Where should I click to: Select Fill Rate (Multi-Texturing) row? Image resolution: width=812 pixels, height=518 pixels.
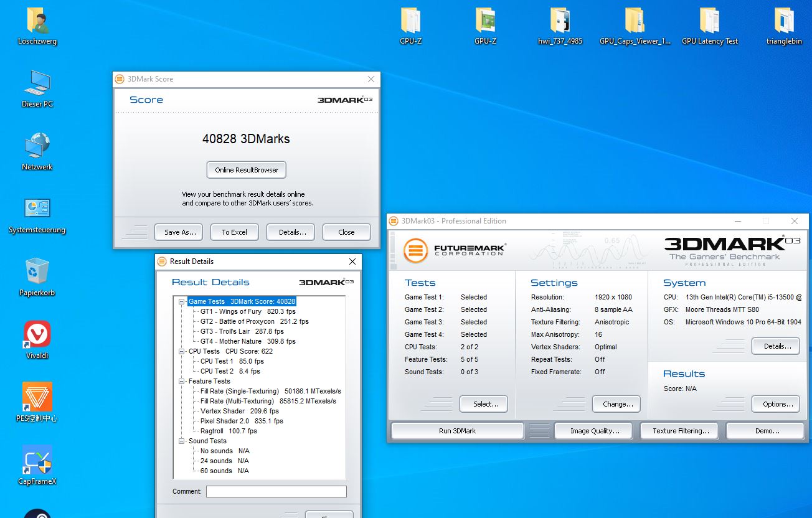pos(268,401)
